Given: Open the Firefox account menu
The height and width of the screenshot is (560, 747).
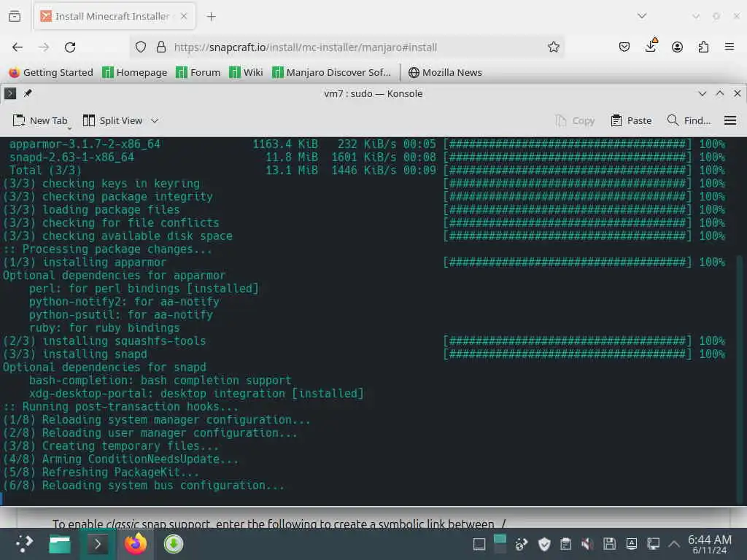Looking at the screenshot, I should click(x=677, y=47).
